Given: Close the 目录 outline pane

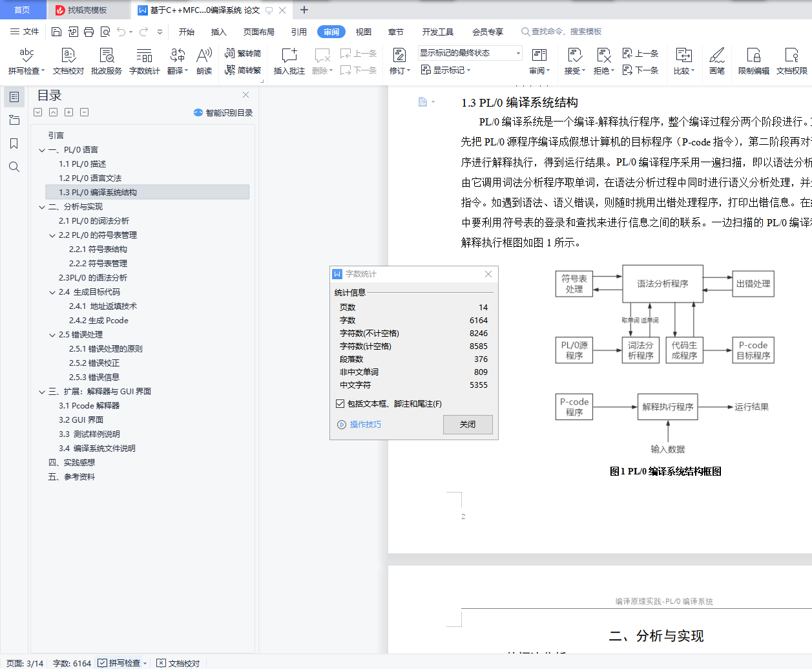Looking at the screenshot, I should coord(245,95).
